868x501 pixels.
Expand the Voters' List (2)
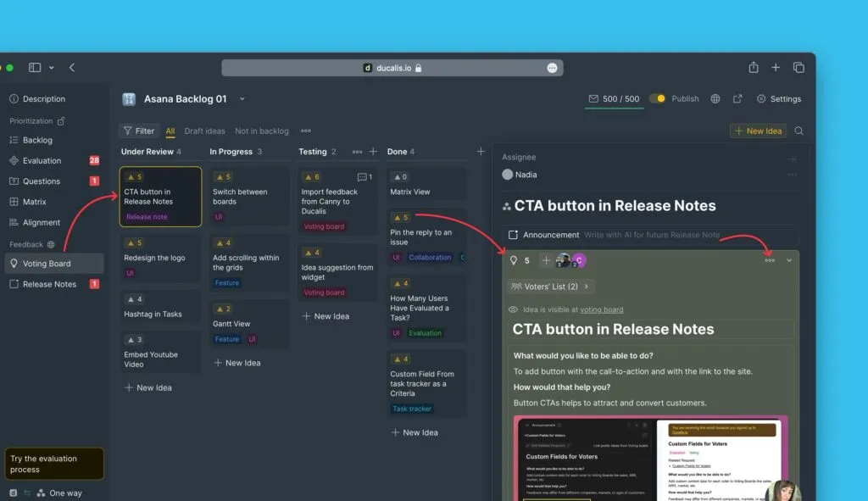point(550,287)
